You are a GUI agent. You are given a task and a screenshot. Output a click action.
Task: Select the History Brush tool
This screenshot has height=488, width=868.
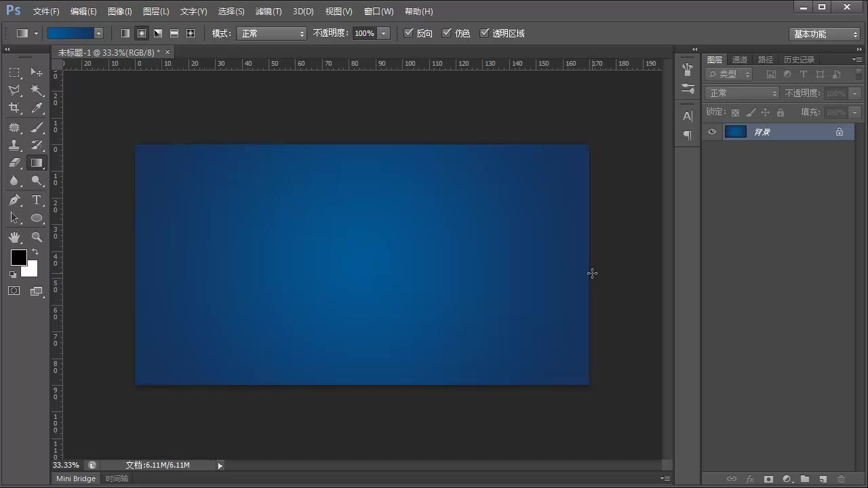coord(37,145)
